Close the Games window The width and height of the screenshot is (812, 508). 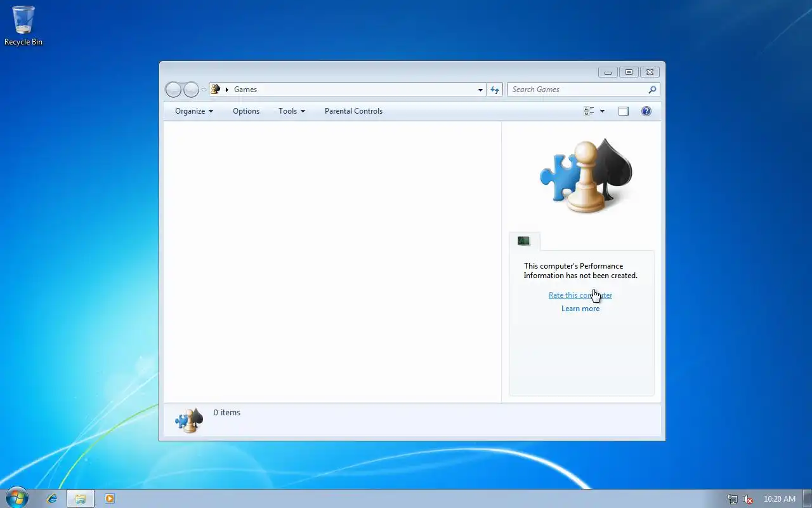pyautogui.click(x=650, y=72)
